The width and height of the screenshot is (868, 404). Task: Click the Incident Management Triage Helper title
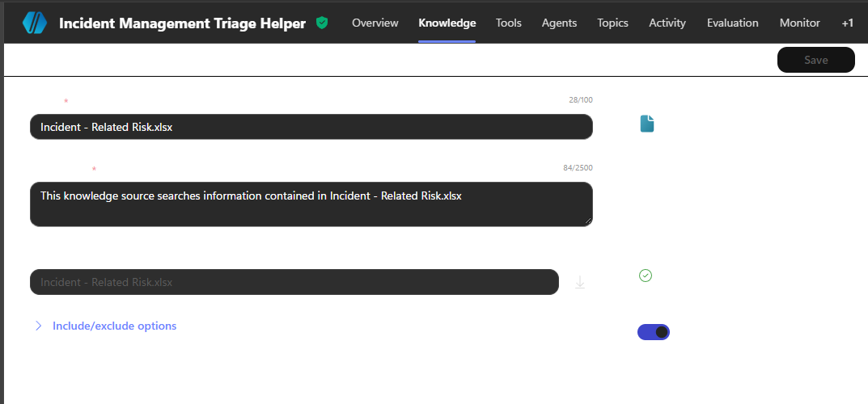(182, 23)
